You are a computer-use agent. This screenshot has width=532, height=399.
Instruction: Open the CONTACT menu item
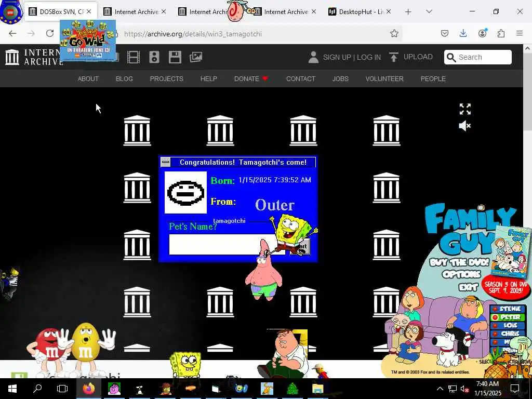click(x=301, y=79)
